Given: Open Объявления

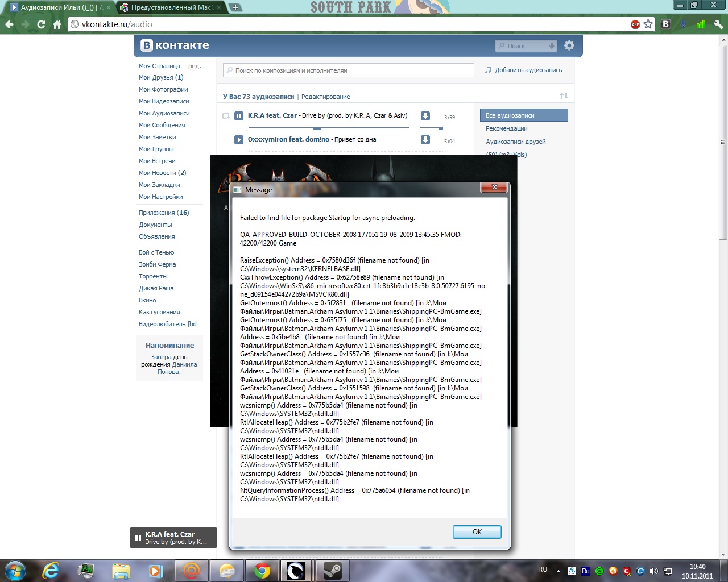Looking at the screenshot, I should coord(157,236).
